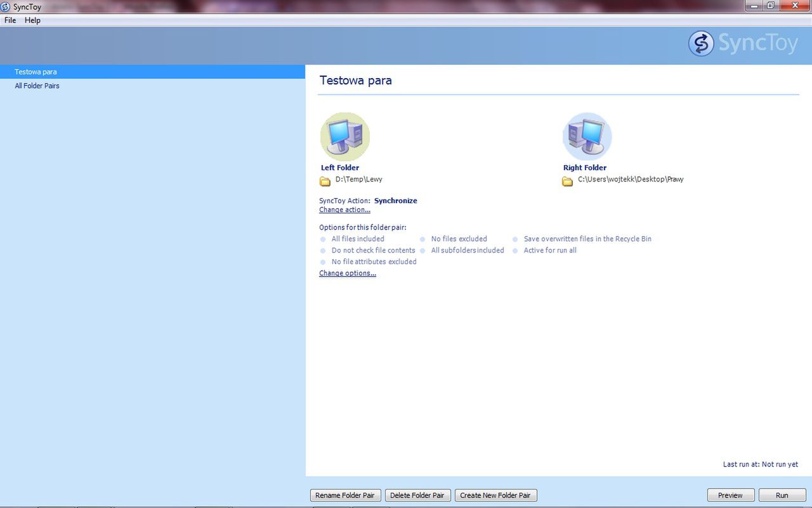
Task: Click 'Save overwritten files in the Recycle Bin'
Action: (x=587, y=239)
